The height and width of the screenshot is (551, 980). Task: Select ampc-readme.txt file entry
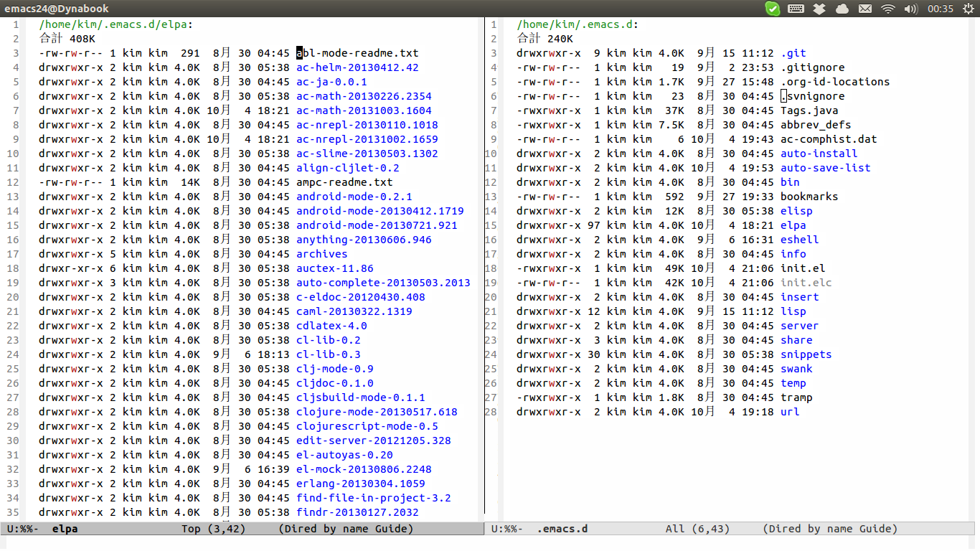pos(344,182)
